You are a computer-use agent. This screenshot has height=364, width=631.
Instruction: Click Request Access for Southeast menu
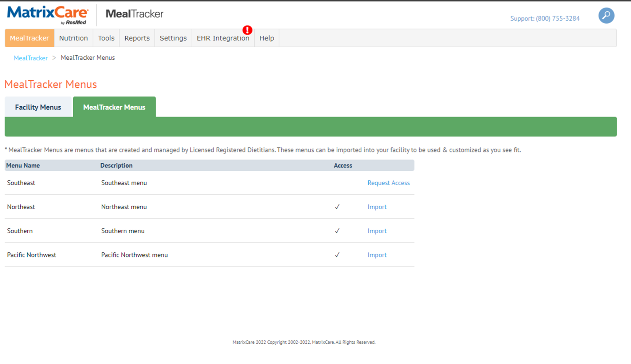tap(388, 183)
